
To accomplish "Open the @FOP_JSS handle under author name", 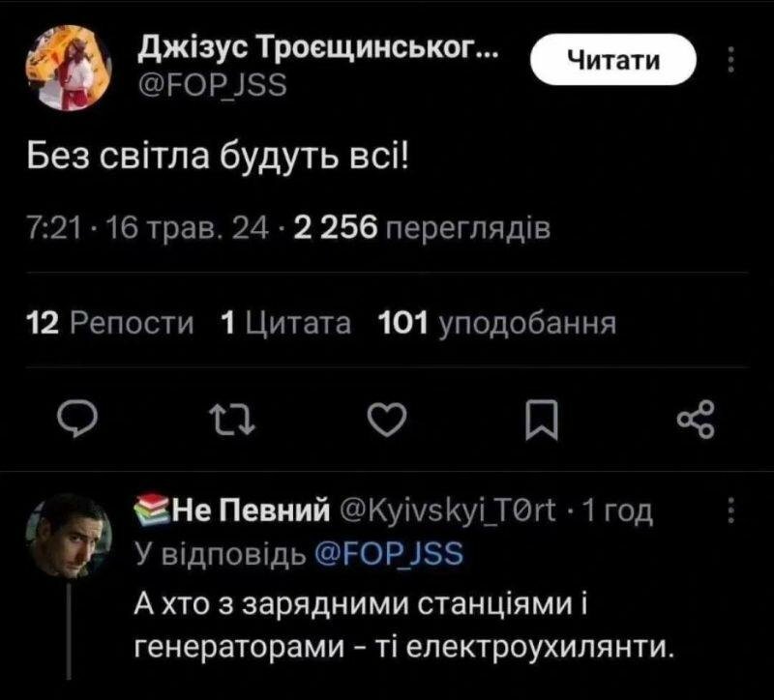I will [x=213, y=84].
